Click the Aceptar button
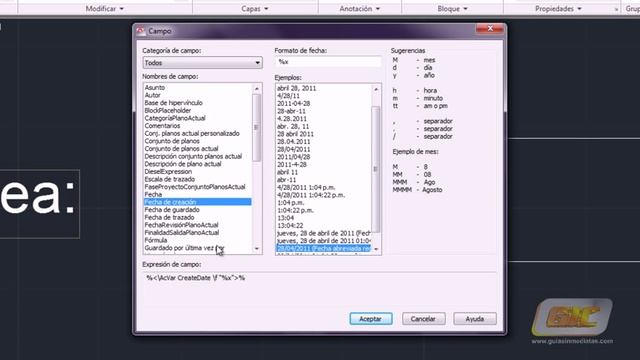This screenshot has width=640, height=360. pos(371,319)
